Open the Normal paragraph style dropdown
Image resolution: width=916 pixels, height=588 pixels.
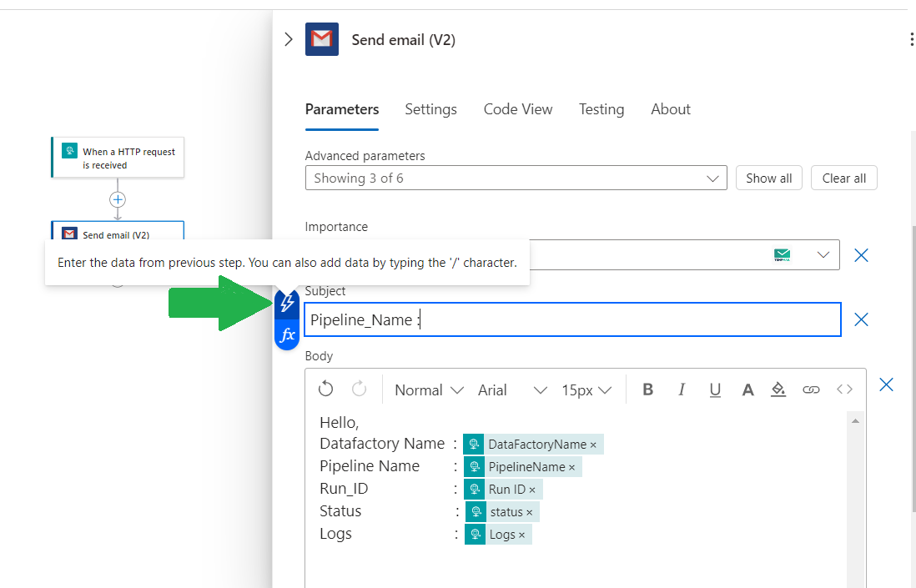(429, 390)
